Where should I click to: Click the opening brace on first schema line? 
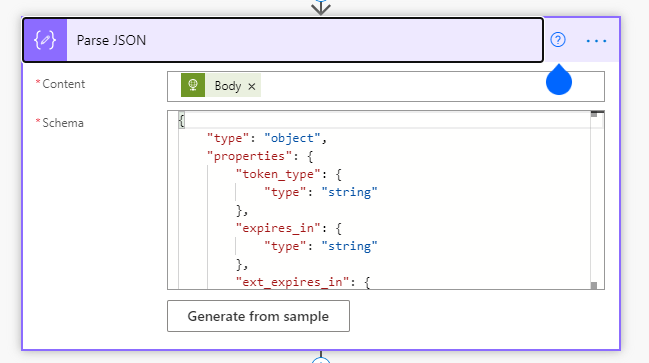pos(181,120)
